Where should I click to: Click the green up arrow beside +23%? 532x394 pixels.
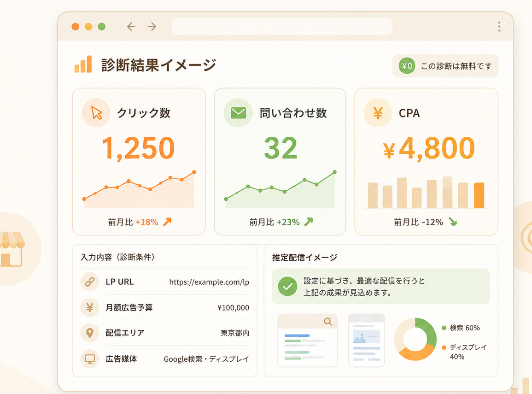(309, 222)
